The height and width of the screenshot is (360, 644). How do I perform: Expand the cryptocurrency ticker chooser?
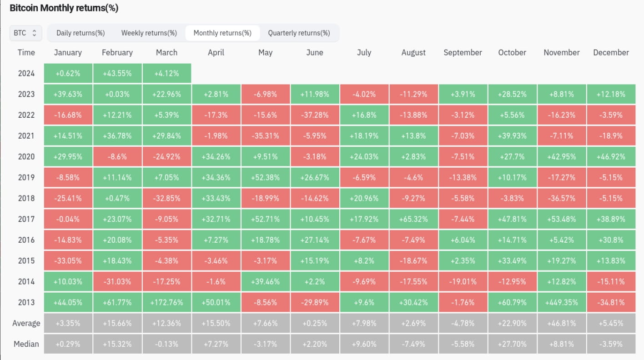25,33
